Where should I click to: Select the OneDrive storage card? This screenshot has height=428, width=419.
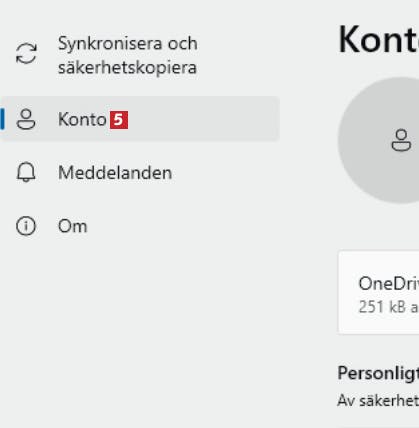379,292
